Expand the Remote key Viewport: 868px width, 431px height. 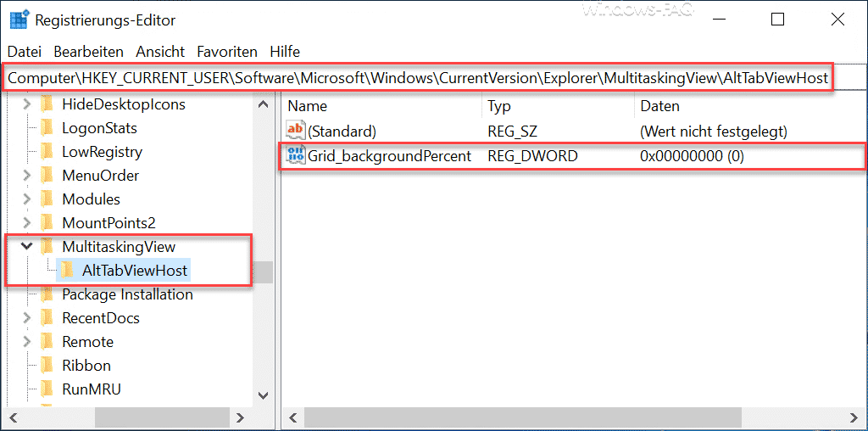(26, 342)
